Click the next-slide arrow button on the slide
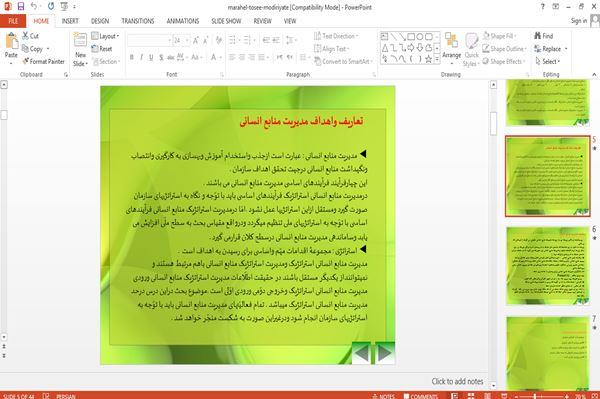600x399 pixels. pos(385,353)
